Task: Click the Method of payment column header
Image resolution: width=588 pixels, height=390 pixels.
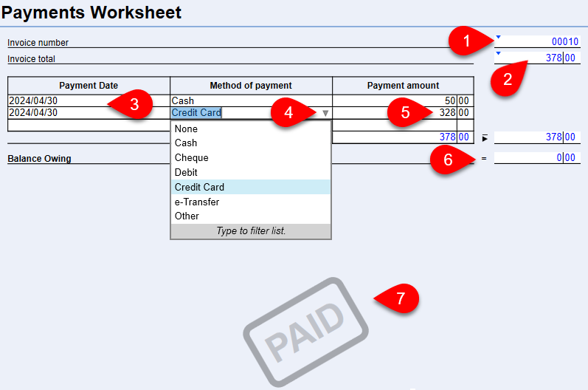Action: coord(251,86)
